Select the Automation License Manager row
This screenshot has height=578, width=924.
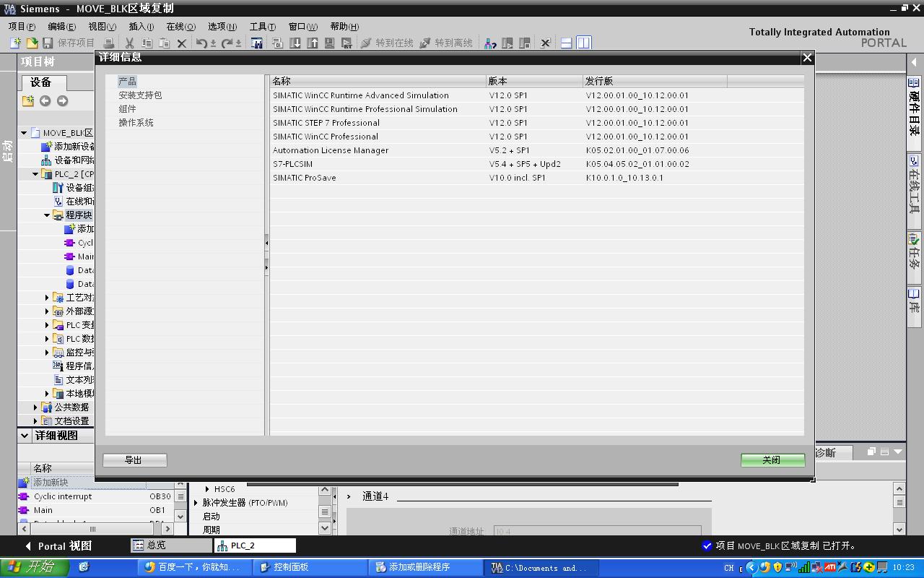537,150
